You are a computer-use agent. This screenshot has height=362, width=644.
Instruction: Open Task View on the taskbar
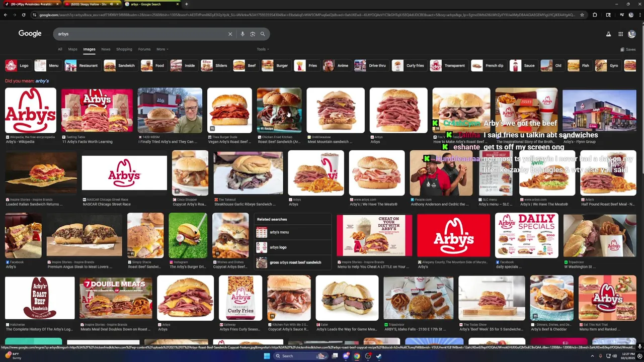tap(335, 356)
